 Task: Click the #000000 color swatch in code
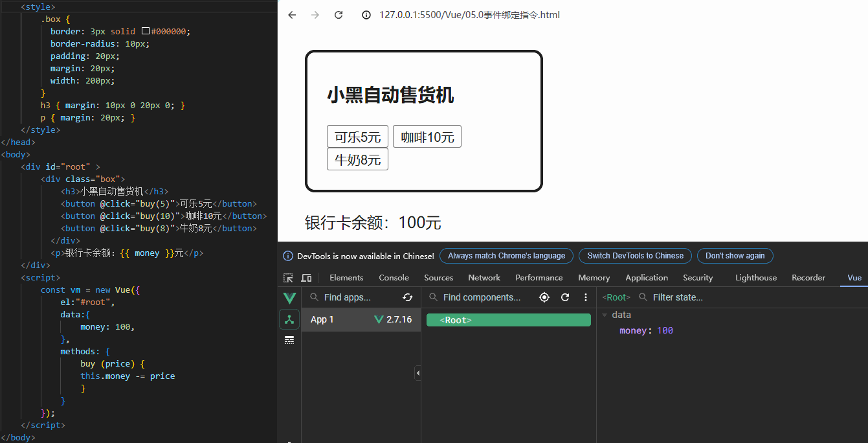click(x=146, y=31)
